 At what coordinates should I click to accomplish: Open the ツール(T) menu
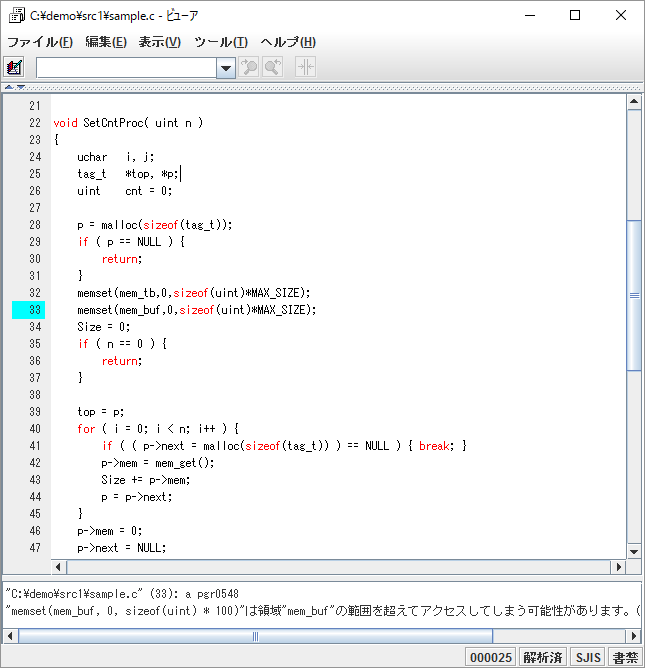221,42
